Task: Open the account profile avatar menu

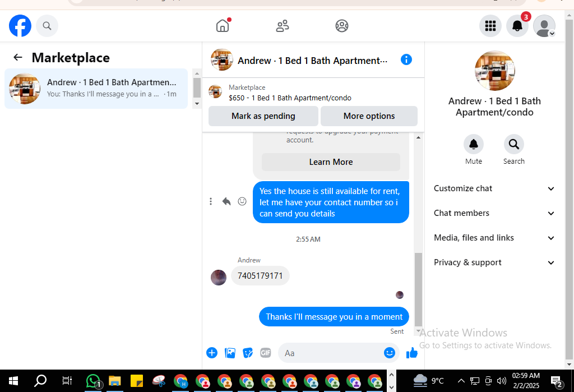Action: pos(544,26)
